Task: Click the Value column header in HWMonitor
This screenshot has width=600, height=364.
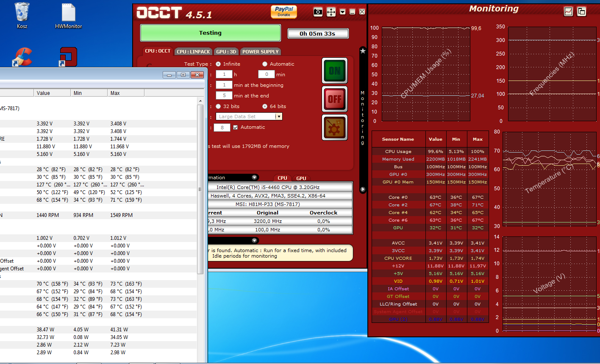Action: click(52, 93)
